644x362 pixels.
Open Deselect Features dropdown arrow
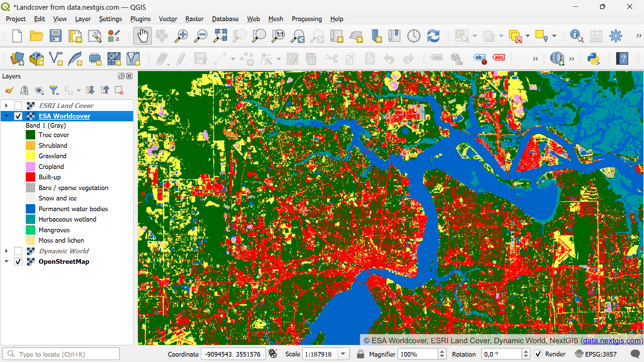pos(528,36)
